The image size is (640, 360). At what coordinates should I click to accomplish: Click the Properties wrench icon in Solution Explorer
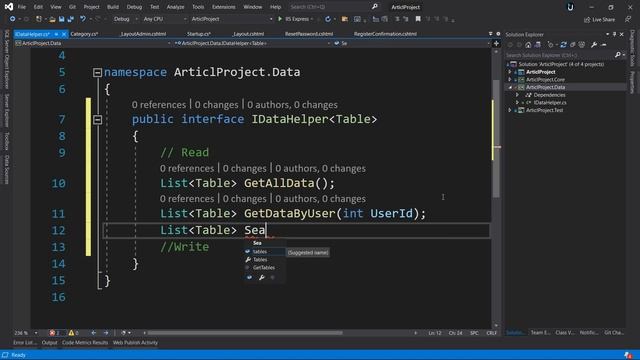click(x=594, y=45)
